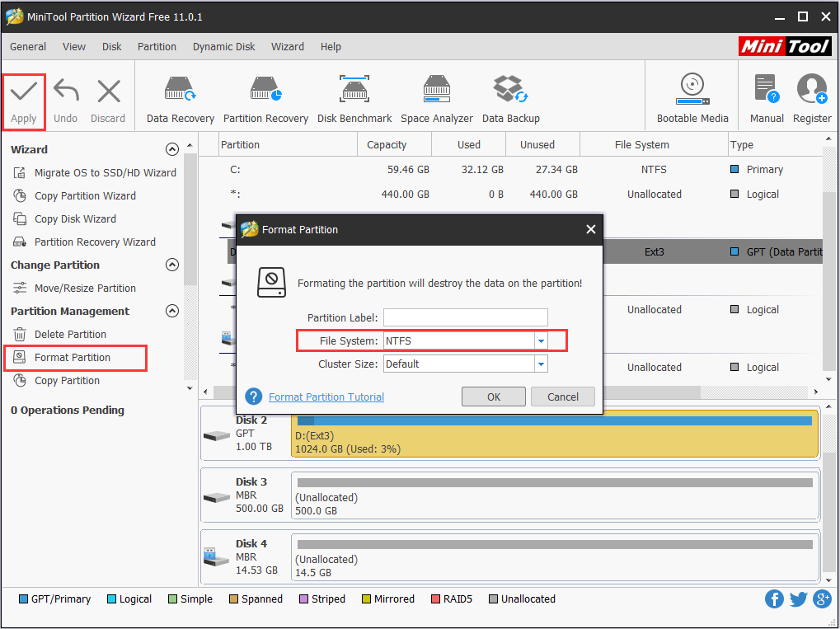This screenshot has height=629, width=840.
Task: Discard pending operations
Action: click(108, 101)
